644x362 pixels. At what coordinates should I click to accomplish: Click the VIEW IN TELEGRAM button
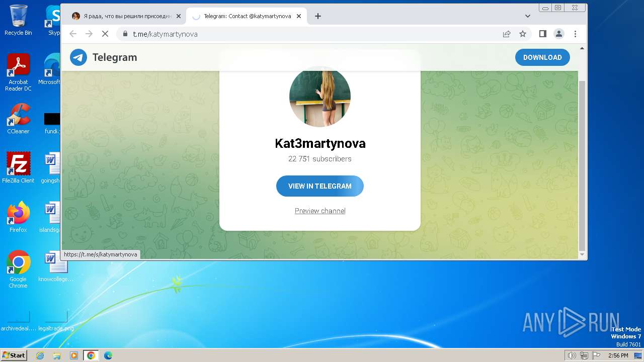(320, 186)
